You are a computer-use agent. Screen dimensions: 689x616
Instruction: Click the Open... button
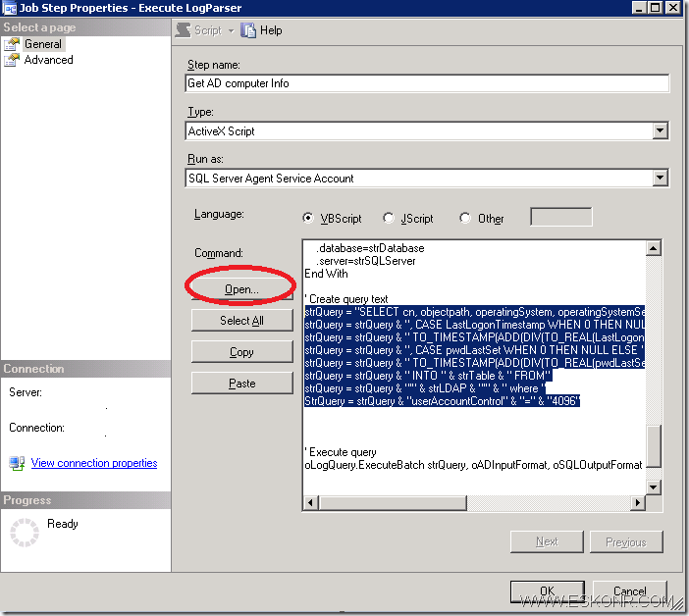click(x=241, y=289)
